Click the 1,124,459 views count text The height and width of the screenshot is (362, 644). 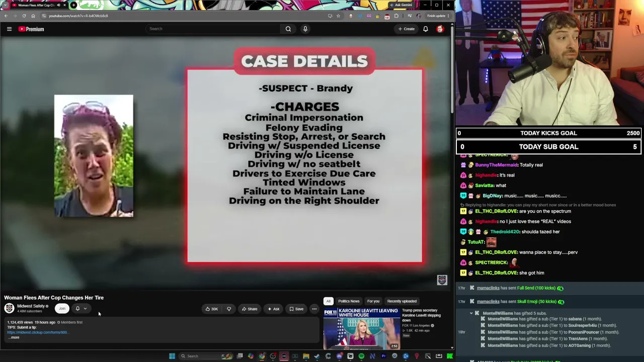[x=20, y=322]
